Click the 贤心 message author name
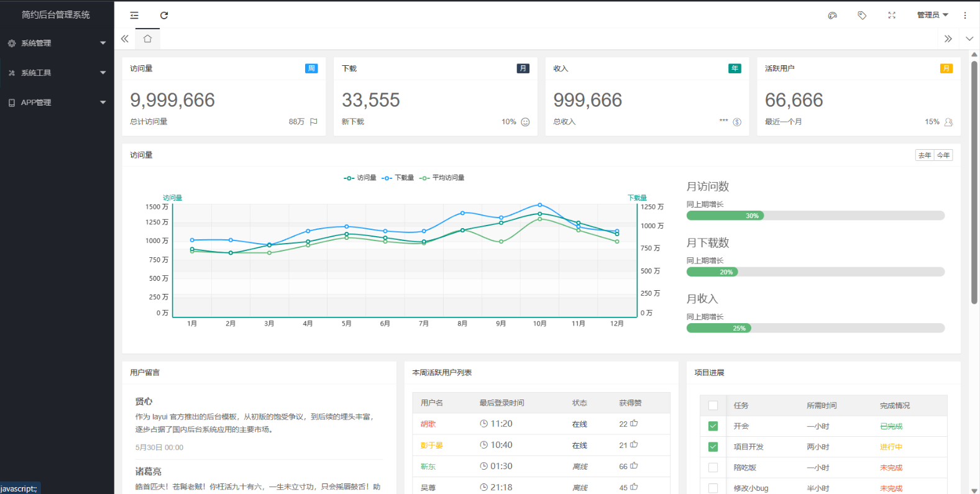 click(x=144, y=401)
